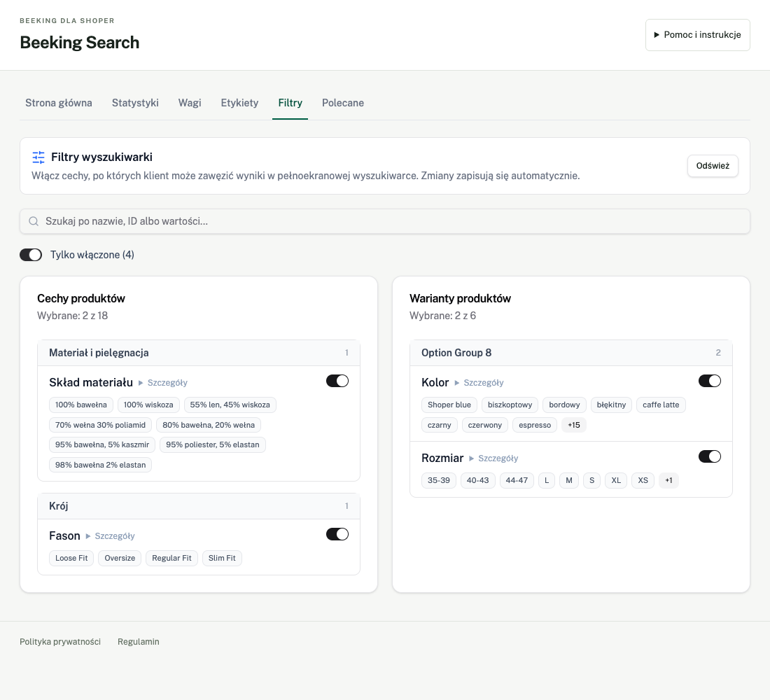Switch to the Polecane tab
770x700 pixels.
(343, 103)
